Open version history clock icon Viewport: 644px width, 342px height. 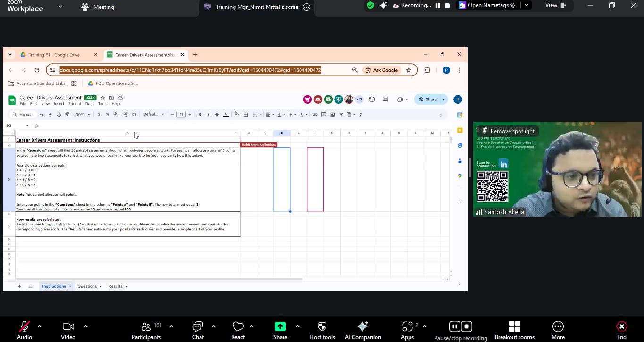click(x=372, y=100)
